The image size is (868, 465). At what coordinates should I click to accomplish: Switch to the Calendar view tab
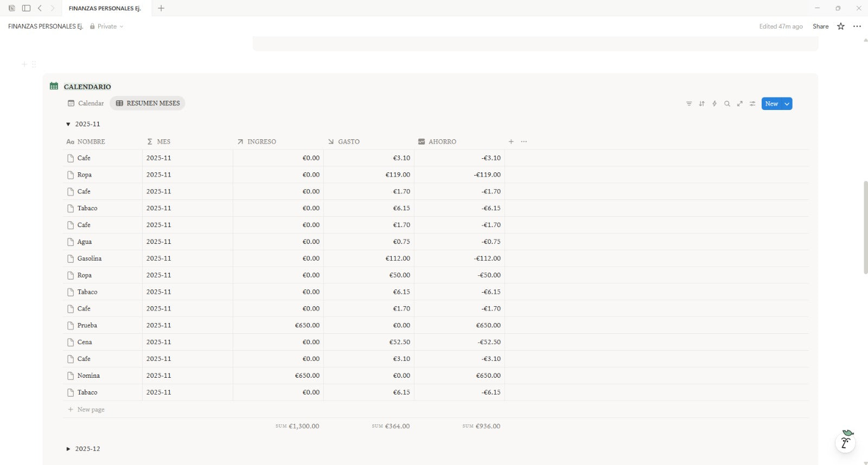[x=86, y=103]
